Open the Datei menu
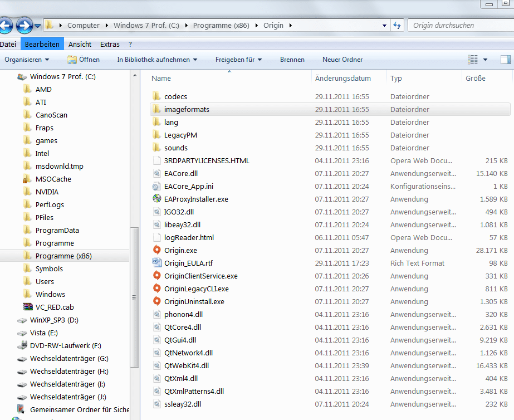Screen dimensions: 514x420 tap(8, 44)
